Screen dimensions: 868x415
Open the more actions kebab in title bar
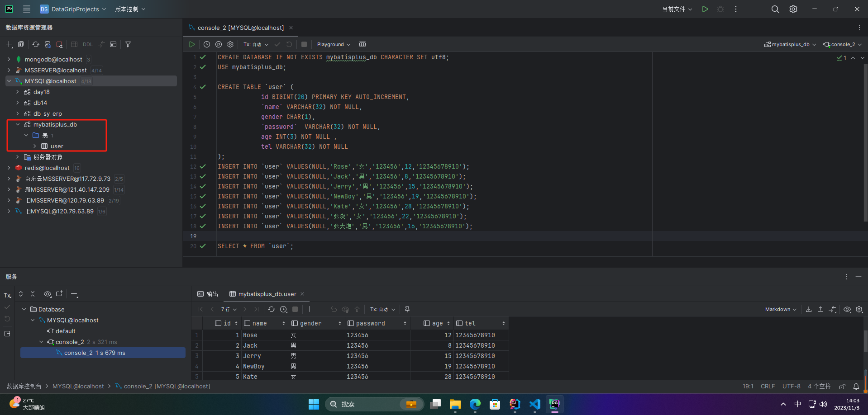736,9
